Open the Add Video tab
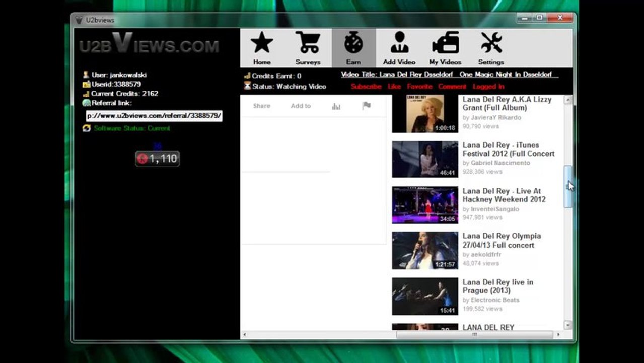The height and width of the screenshot is (363, 644). click(x=399, y=48)
